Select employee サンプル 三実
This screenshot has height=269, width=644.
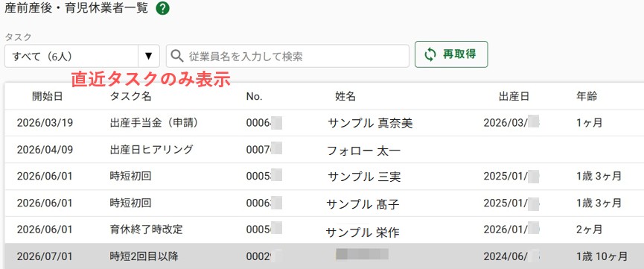click(364, 177)
